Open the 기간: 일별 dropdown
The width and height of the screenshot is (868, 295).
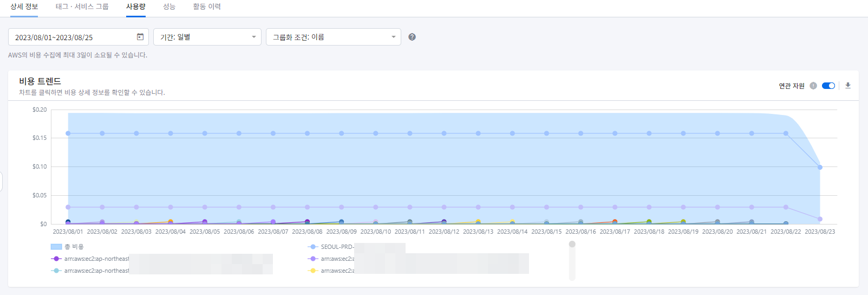pos(207,37)
